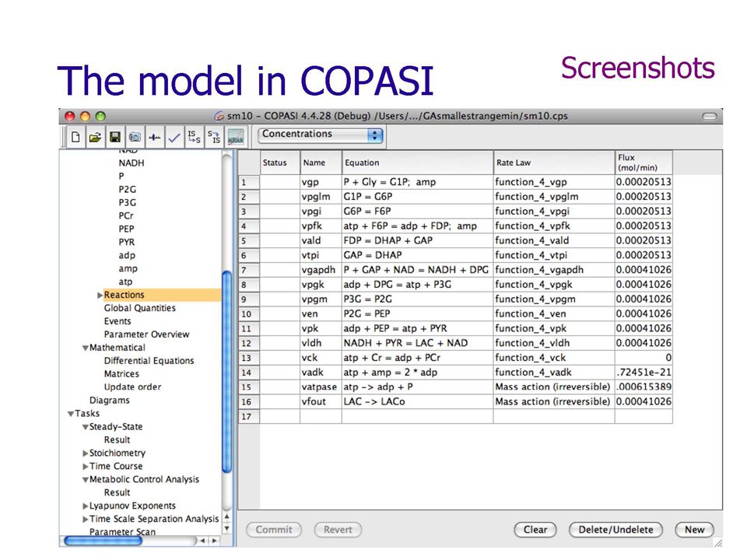
Task: Select P2G in the species tree
Action: 127,190
